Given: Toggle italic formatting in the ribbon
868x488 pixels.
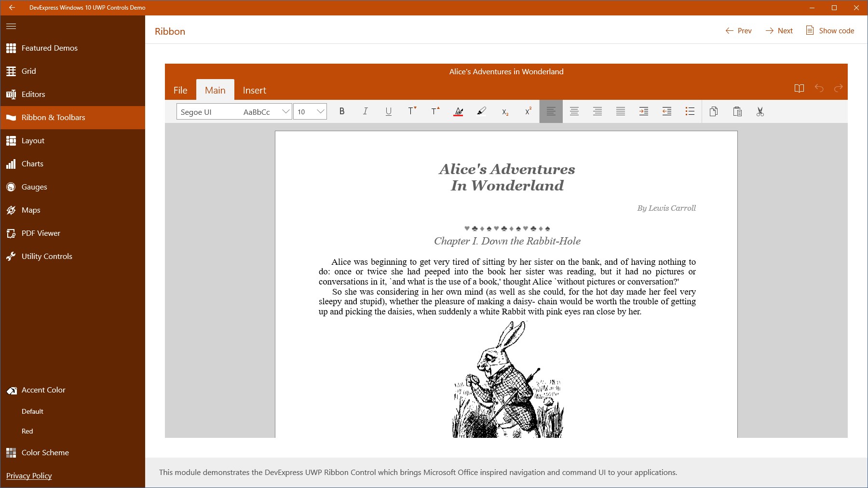Looking at the screenshot, I should tap(365, 111).
